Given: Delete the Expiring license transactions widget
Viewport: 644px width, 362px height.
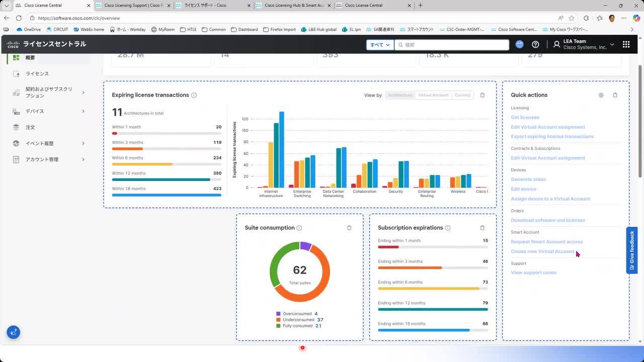Looking at the screenshot, I should pyautogui.click(x=482, y=95).
